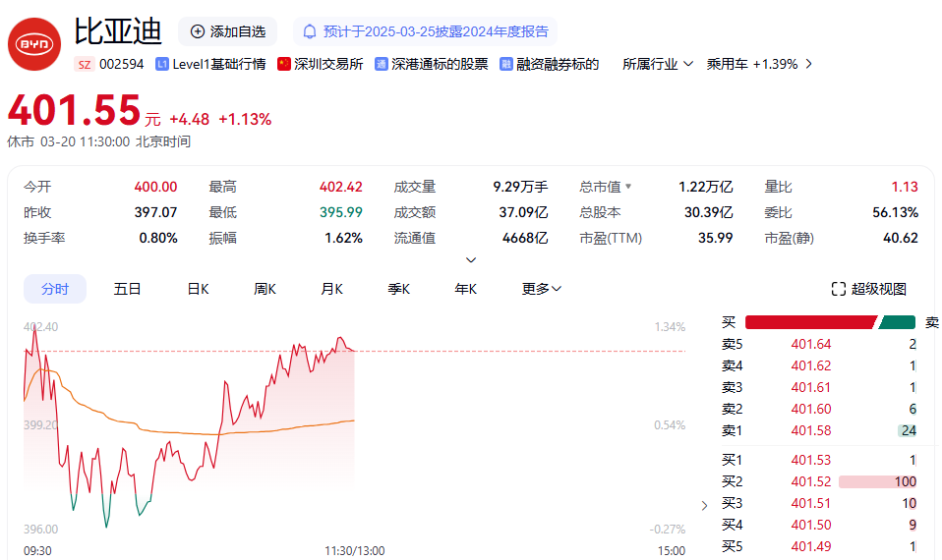Click the China flag icon for 深圳交易所

(284, 64)
